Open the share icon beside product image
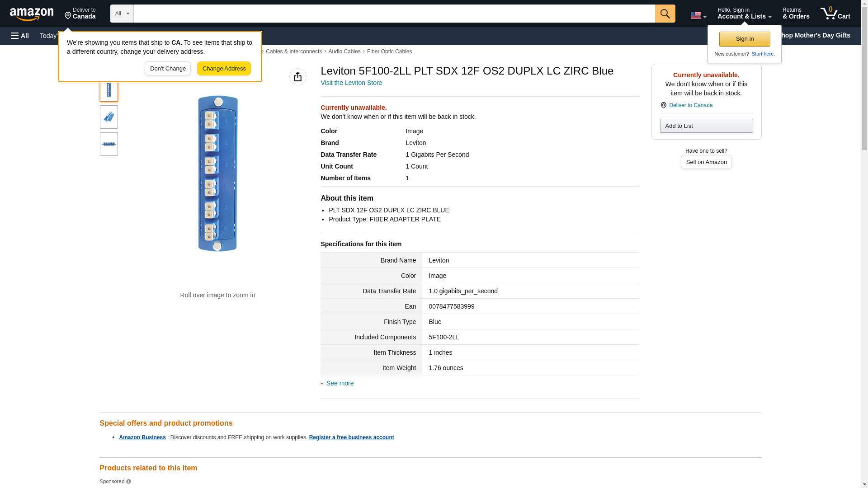Viewport: 868px width, 488px height. [297, 77]
